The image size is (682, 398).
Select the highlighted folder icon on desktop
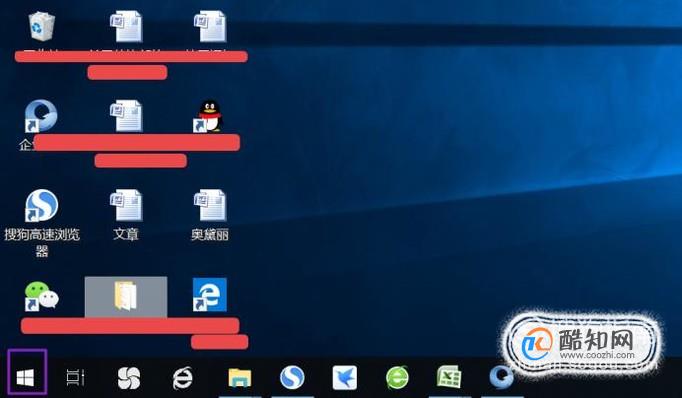pos(126,297)
